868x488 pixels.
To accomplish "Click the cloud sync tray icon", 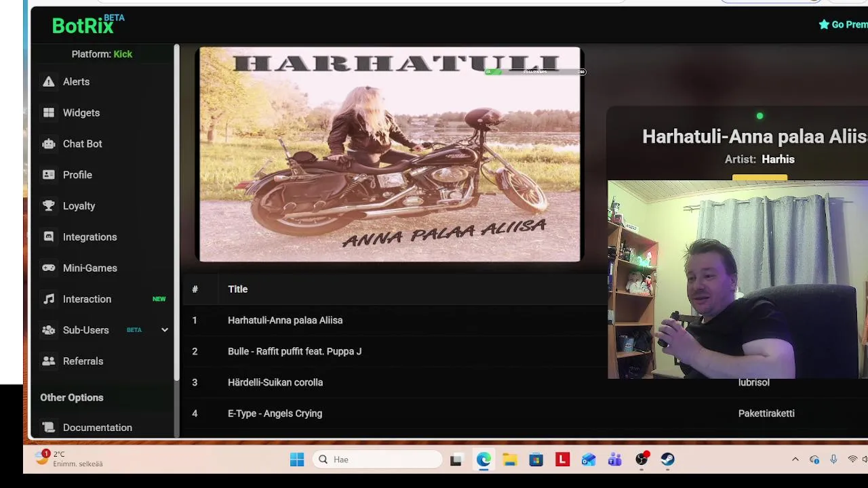I will tap(814, 460).
